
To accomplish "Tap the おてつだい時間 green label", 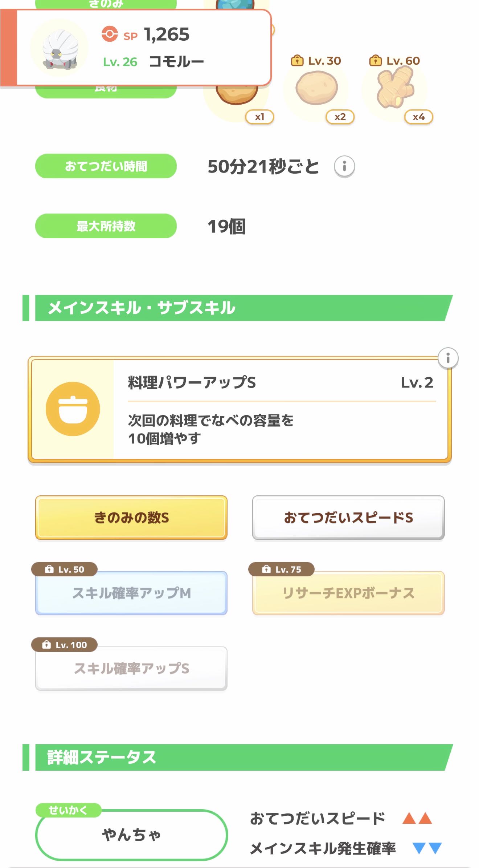I will coord(106,166).
